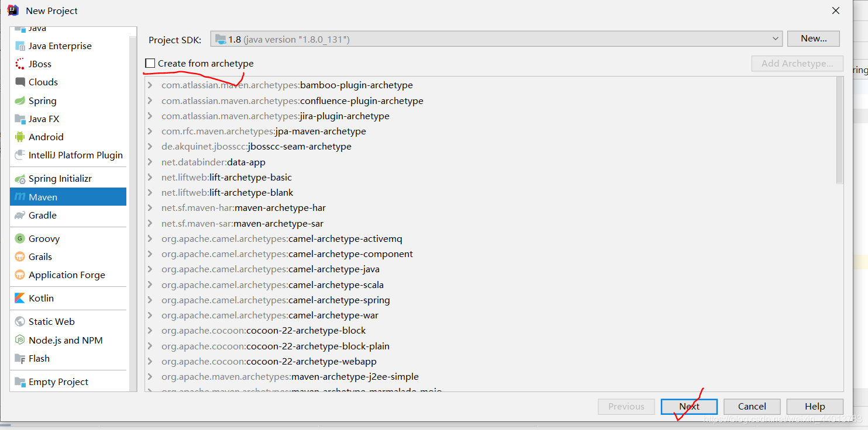
Task: Expand camel-archetype-war node arrow
Action: (150, 315)
